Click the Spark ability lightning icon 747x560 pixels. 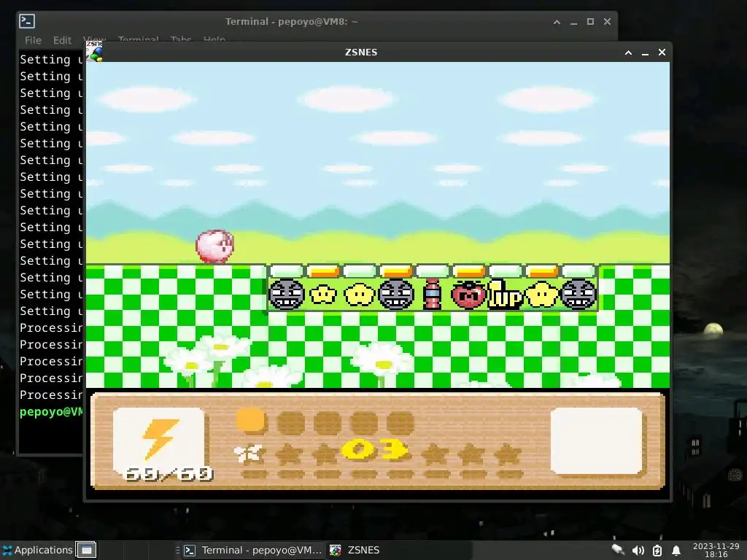(160, 439)
